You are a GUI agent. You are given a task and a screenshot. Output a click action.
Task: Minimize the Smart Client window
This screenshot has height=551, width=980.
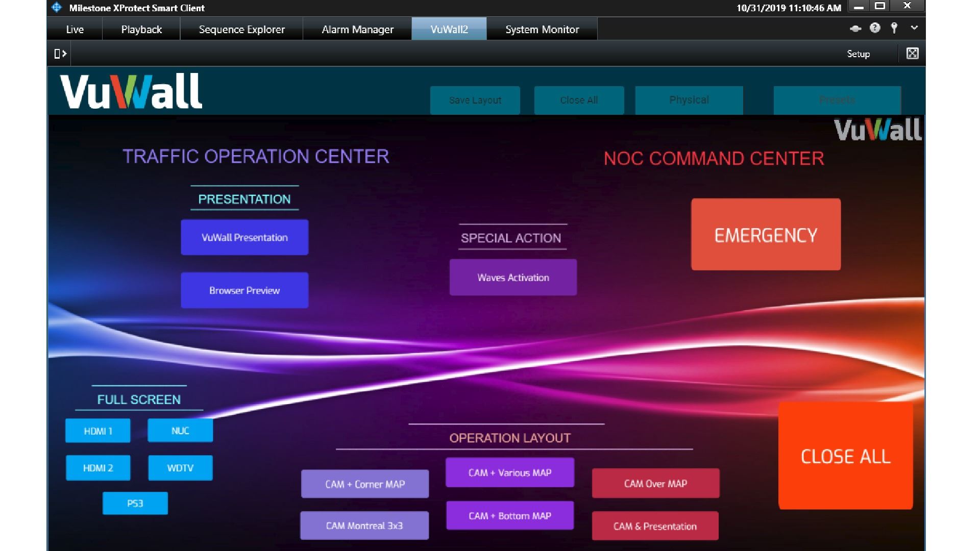859,7
